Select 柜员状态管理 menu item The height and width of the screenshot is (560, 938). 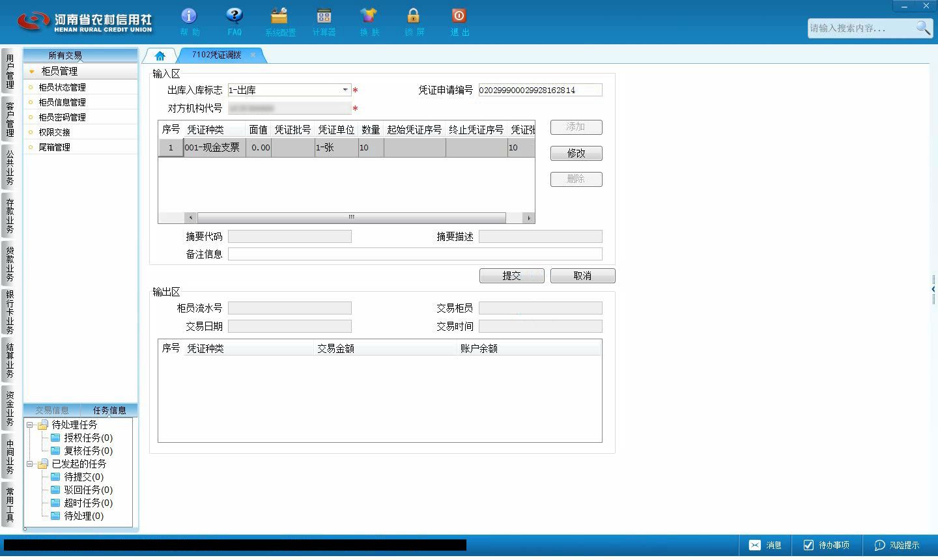pyautogui.click(x=62, y=87)
